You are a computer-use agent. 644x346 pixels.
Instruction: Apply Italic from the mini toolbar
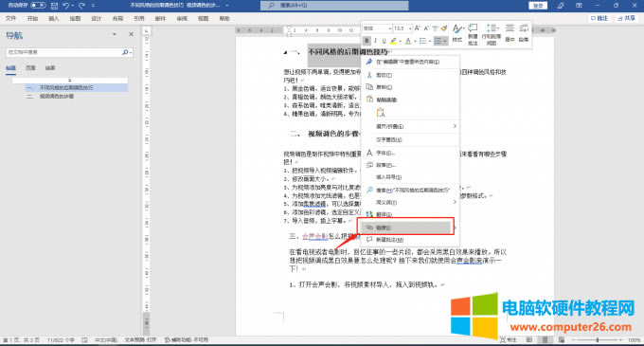point(375,41)
